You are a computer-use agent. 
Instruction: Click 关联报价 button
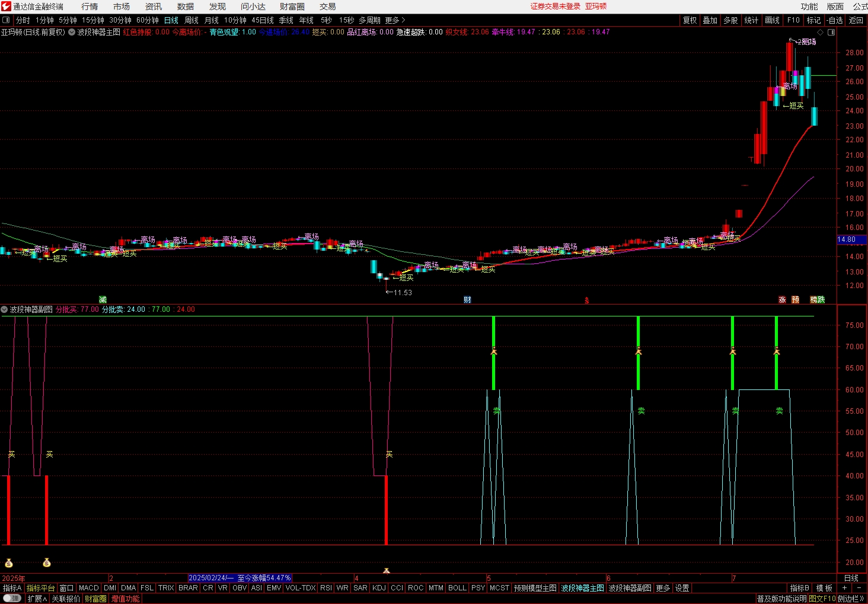click(66, 599)
